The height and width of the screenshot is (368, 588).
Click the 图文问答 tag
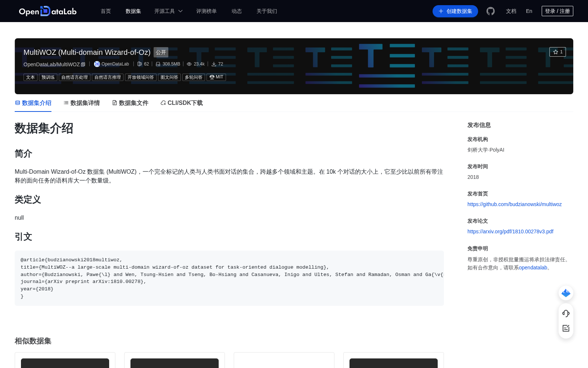(x=169, y=77)
